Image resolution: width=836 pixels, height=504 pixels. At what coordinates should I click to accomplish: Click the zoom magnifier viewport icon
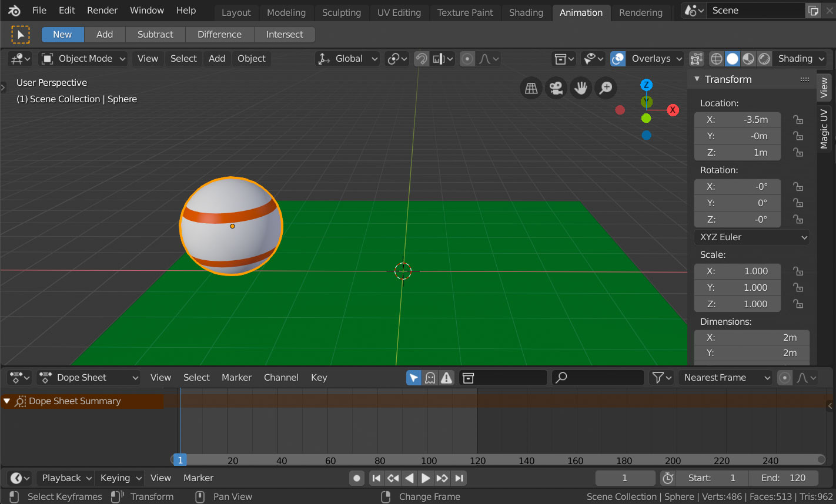pos(606,88)
